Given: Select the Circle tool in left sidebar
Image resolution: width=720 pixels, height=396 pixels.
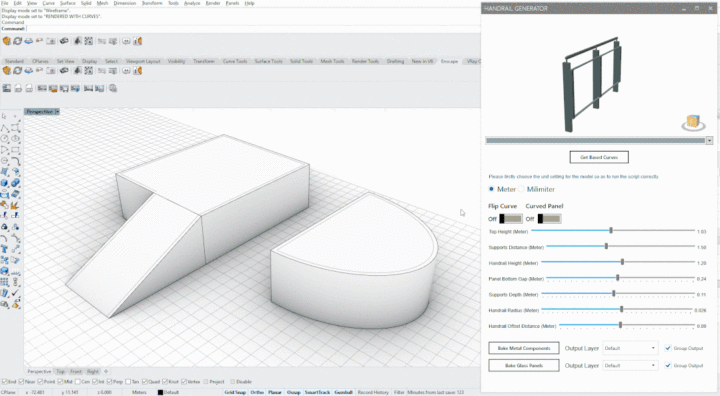Looking at the screenshot, I should pos(5,139).
